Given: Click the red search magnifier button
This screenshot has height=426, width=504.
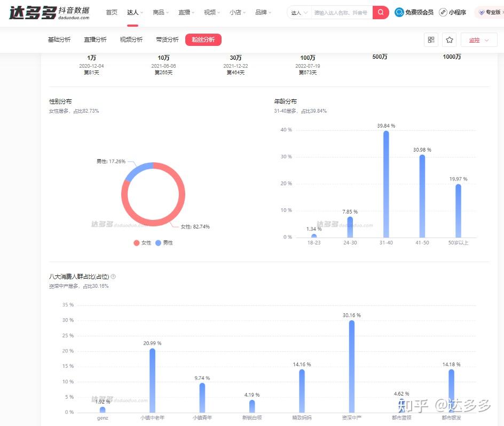Looking at the screenshot, I should tap(381, 12).
